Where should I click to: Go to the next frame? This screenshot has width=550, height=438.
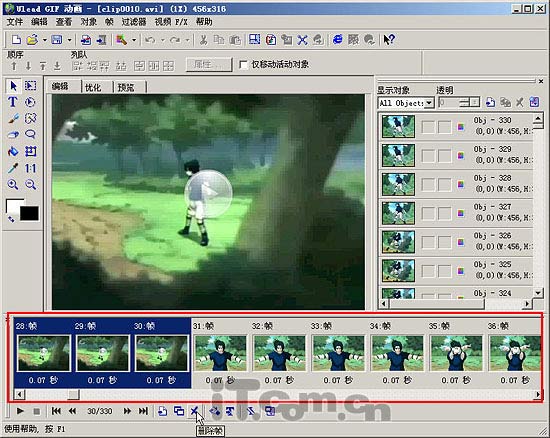[127, 411]
